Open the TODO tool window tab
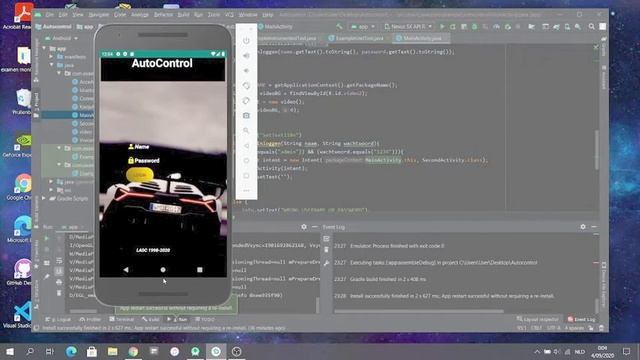The height and width of the screenshot is (360, 640). click(x=205, y=319)
